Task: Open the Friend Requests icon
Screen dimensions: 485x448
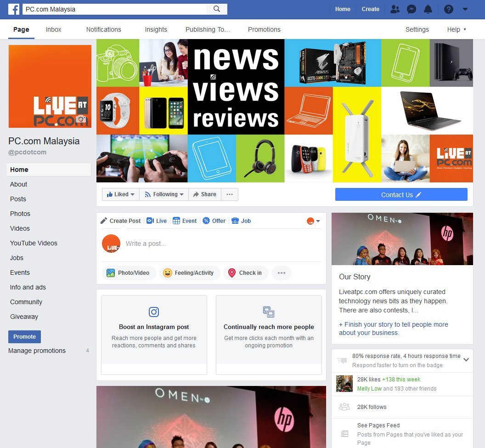Action: pyautogui.click(x=395, y=9)
